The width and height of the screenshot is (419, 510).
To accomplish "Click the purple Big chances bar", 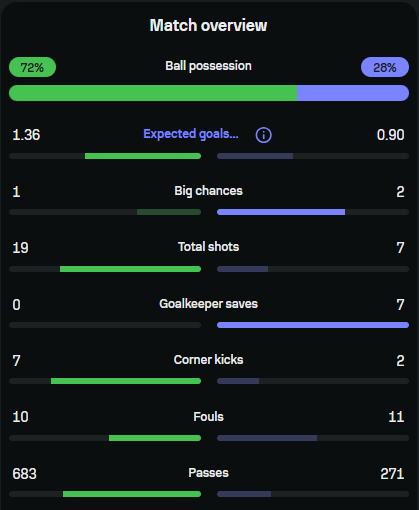I will click(x=281, y=212).
